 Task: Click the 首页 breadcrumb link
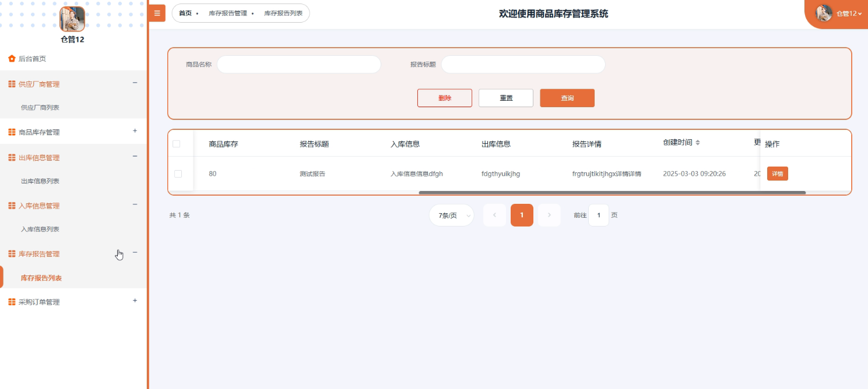click(x=185, y=13)
